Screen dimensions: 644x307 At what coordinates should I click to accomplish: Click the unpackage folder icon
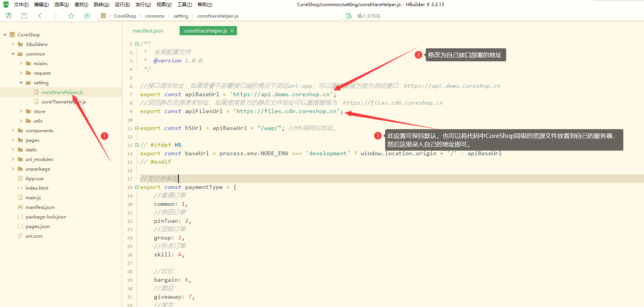[x=20, y=169]
